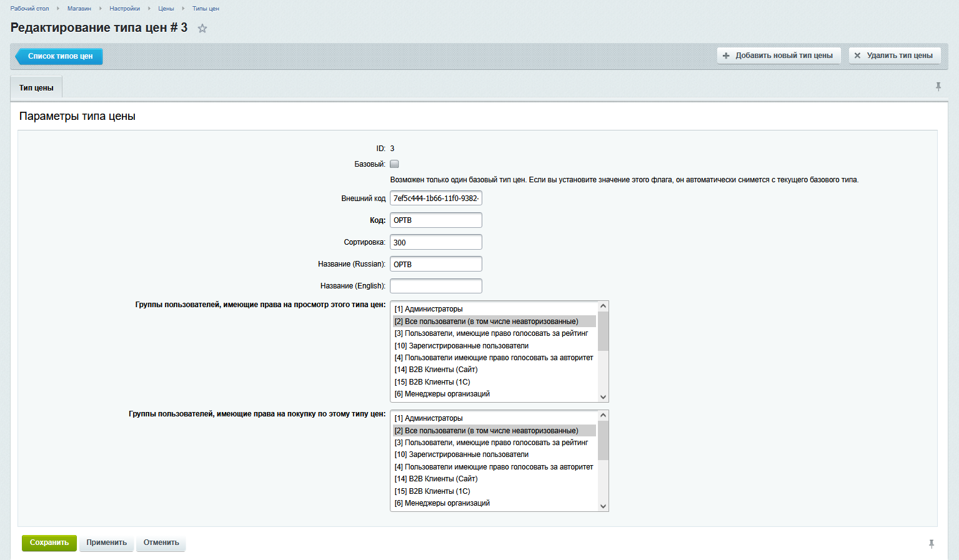Click the Отменить button

[161, 543]
